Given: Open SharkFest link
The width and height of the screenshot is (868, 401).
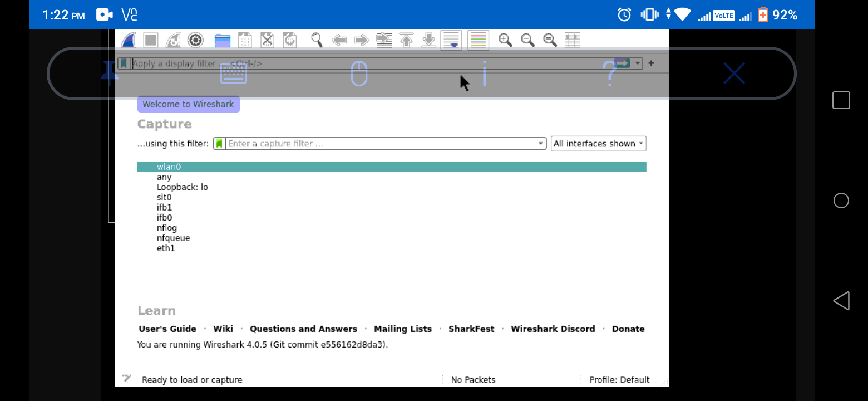Looking at the screenshot, I should [471, 329].
